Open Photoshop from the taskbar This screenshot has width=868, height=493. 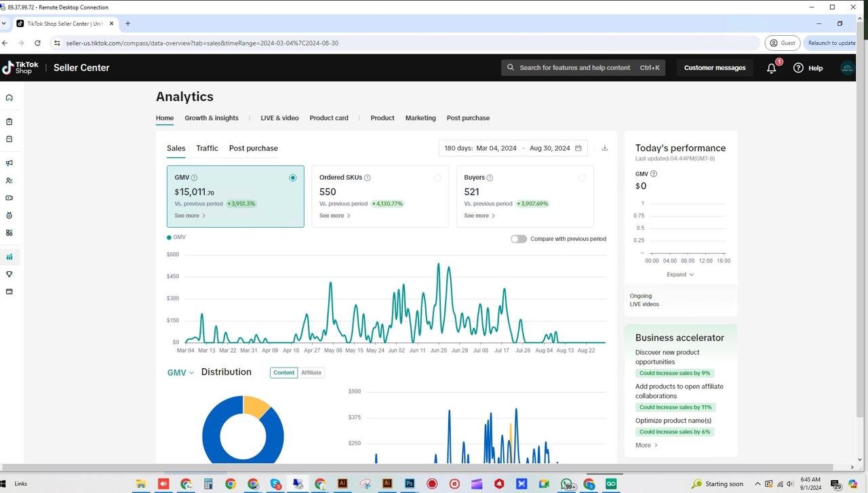(x=410, y=484)
